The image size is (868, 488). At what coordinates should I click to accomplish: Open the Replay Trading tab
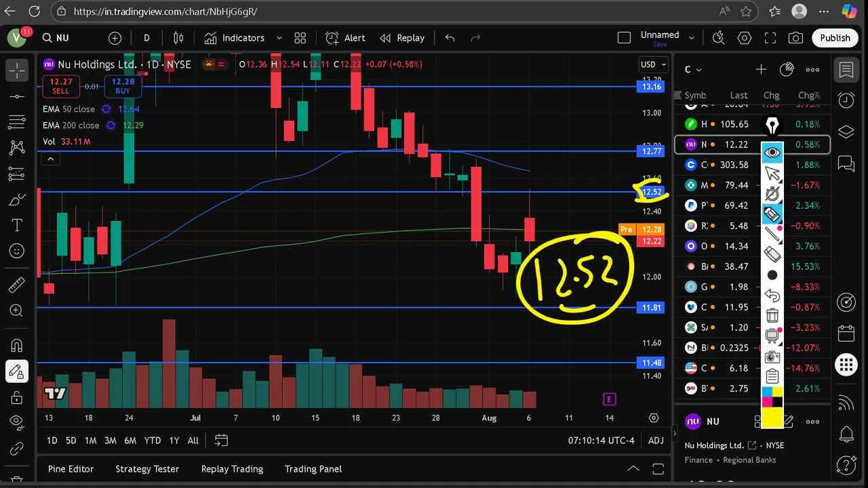point(232,469)
